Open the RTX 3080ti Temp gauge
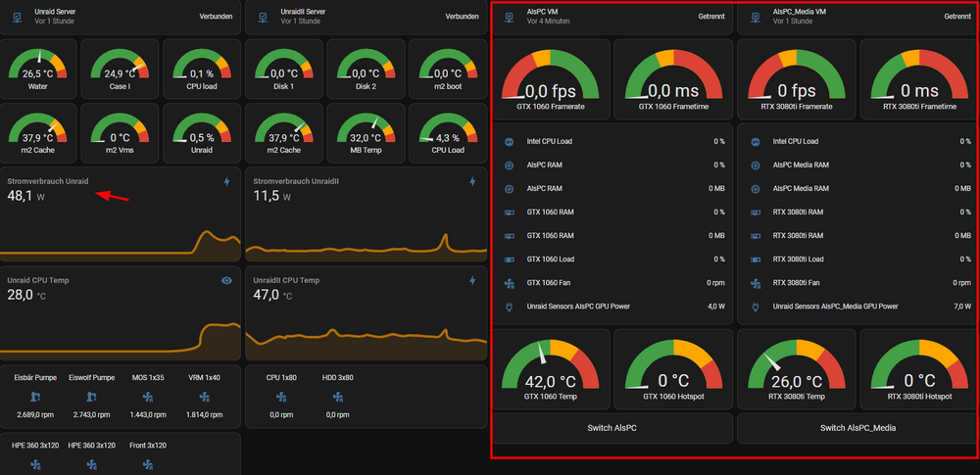Image resolution: width=980 pixels, height=475 pixels. click(x=796, y=369)
